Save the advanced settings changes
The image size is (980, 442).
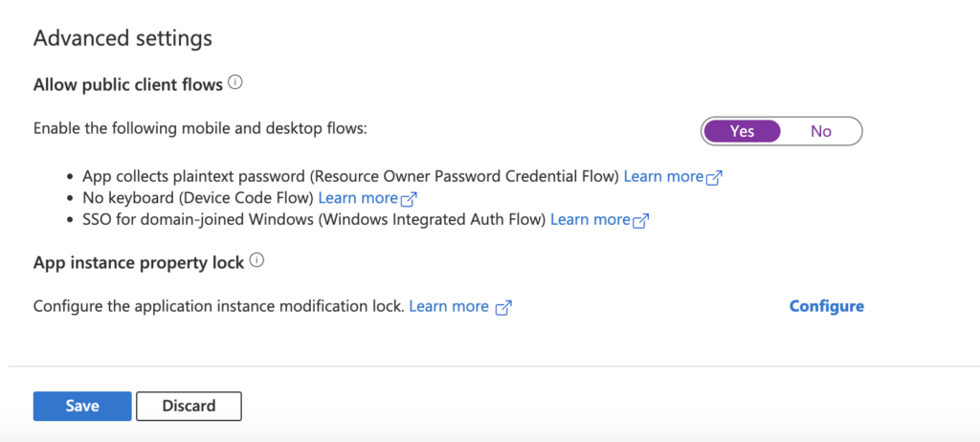point(82,406)
